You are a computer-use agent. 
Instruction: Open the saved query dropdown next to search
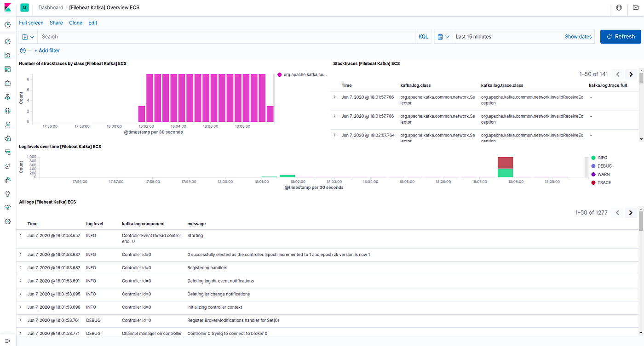tap(28, 36)
